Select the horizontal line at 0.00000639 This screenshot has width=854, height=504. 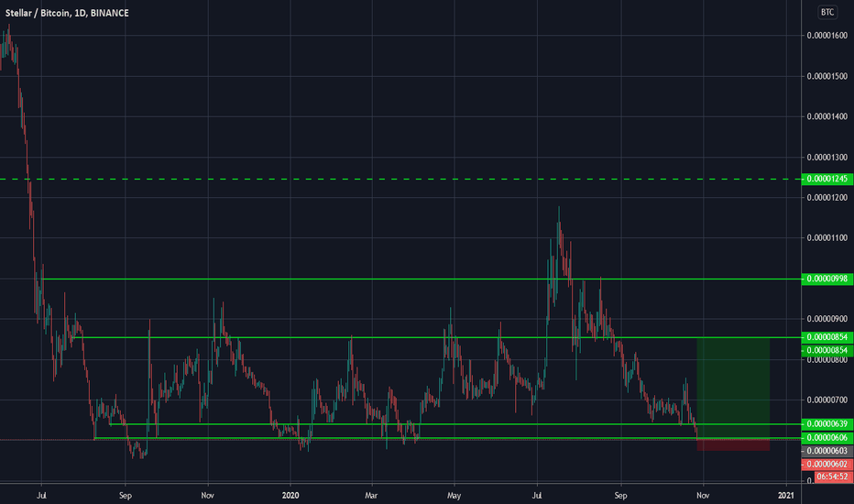coord(454,424)
